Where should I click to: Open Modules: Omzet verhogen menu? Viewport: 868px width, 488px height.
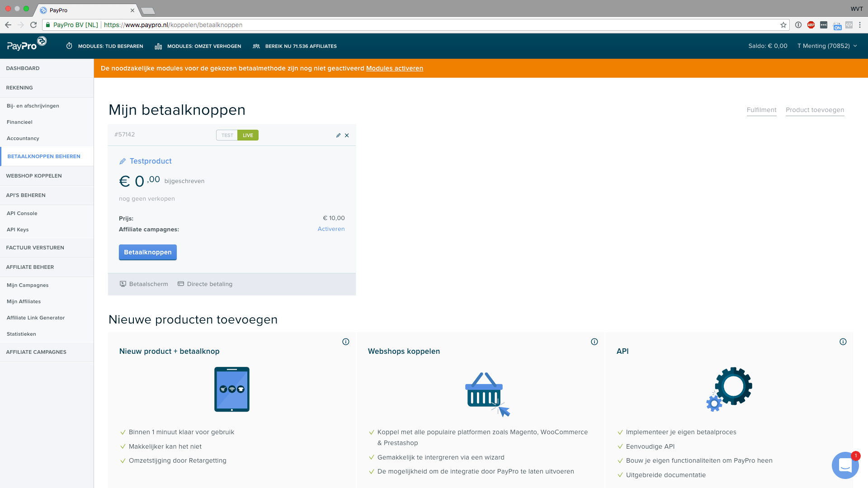coord(198,46)
